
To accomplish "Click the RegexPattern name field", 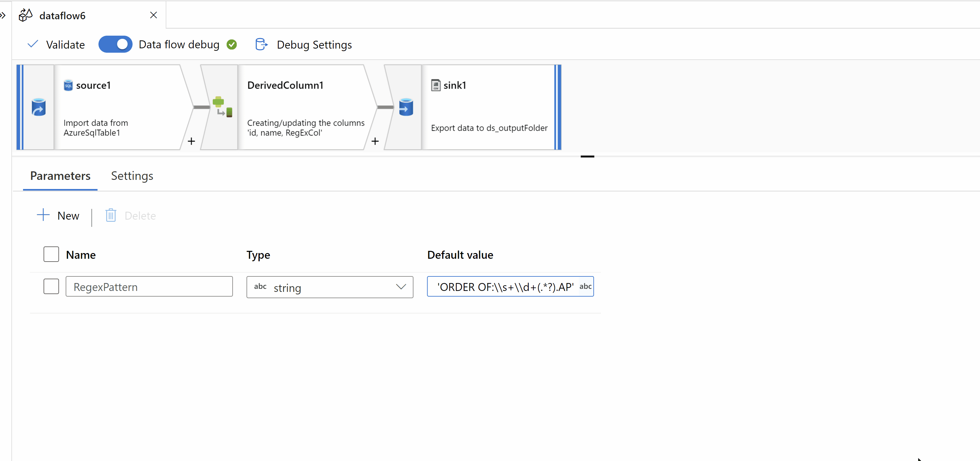I will tap(149, 287).
